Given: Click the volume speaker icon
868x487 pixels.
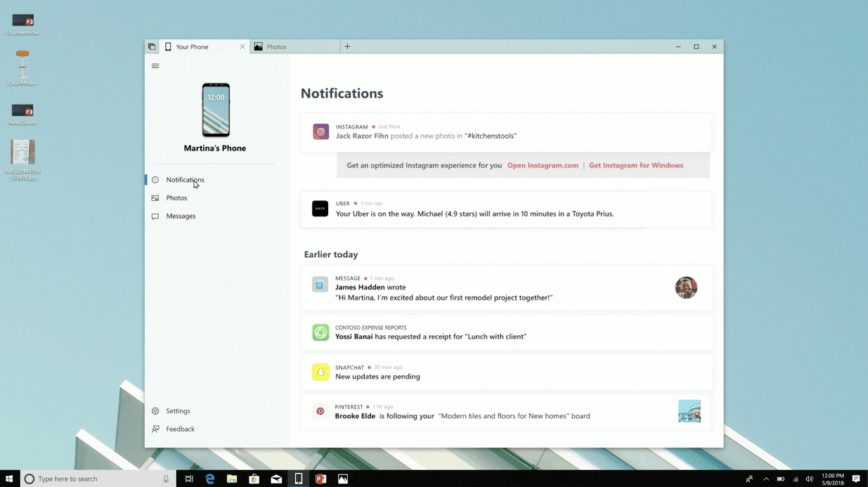Looking at the screenshot, I should (x=809, y=479).
